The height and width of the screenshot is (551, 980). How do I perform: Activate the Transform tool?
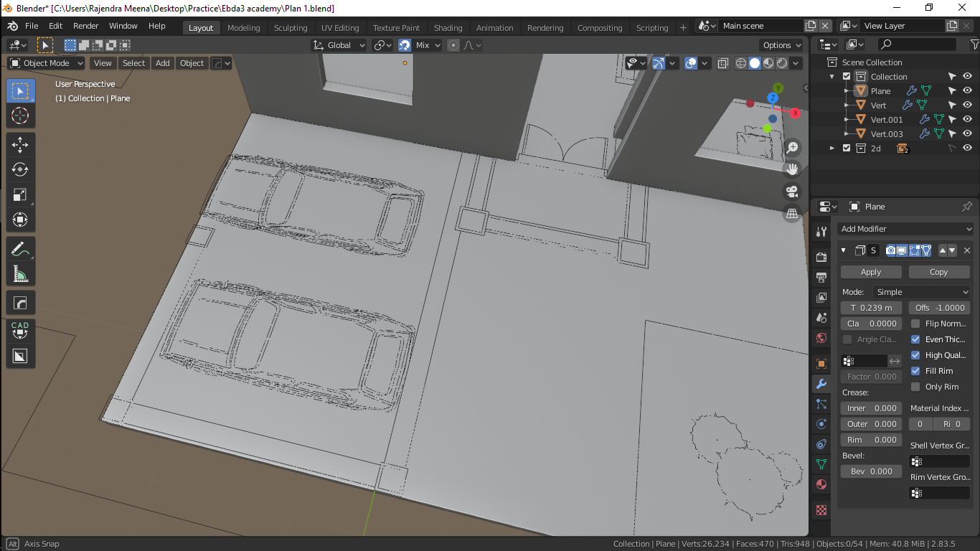[20, 220]
